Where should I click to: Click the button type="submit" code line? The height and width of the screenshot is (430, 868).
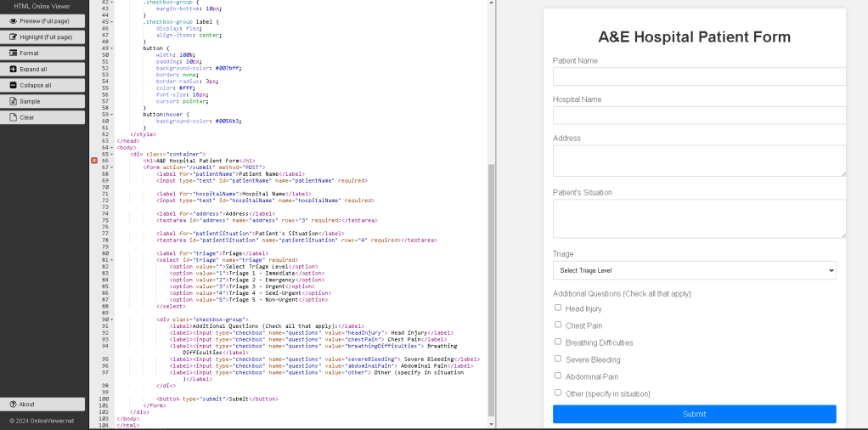(217, 399)
